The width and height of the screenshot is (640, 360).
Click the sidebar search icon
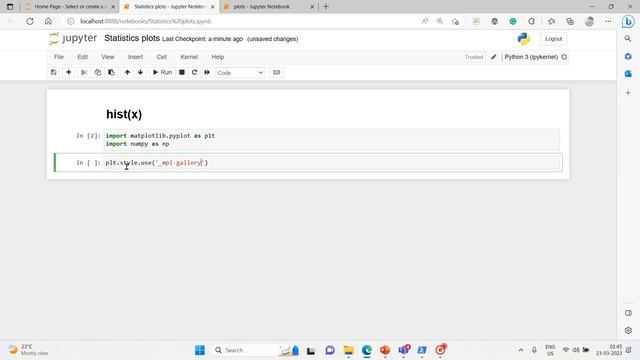pyautogui.click(x=628, y=38)
